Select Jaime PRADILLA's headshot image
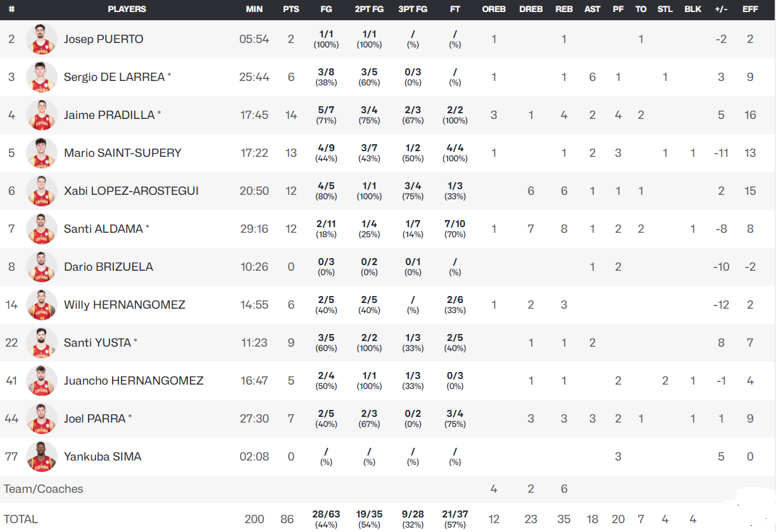Screen dimensions: 776x532 (x=42, y=115)
